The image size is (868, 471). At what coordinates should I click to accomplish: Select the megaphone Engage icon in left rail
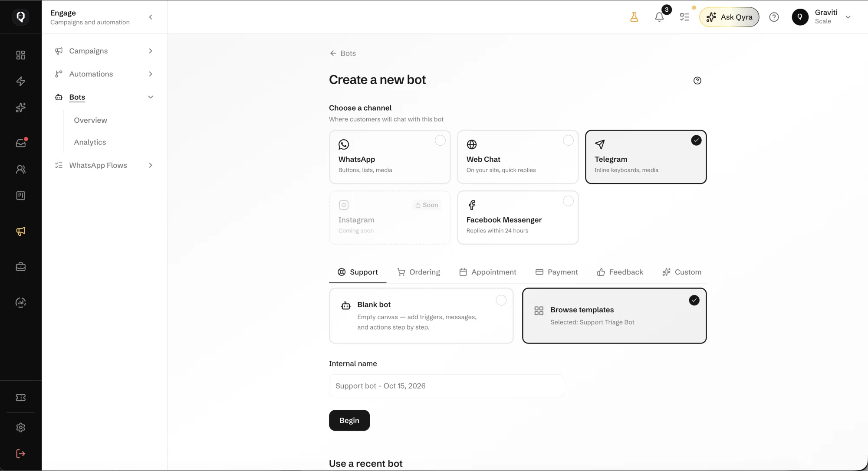[x=20, y=231]
